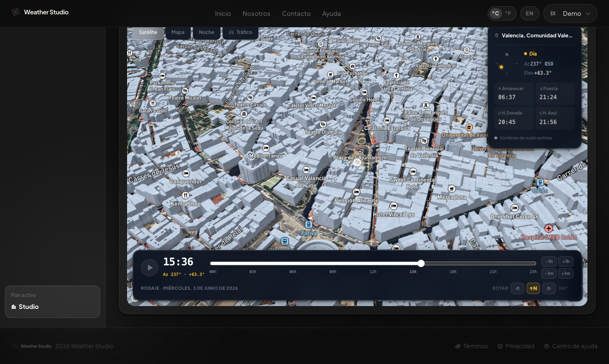
Task: Open the Contacto page
Action: pos(296,13)
